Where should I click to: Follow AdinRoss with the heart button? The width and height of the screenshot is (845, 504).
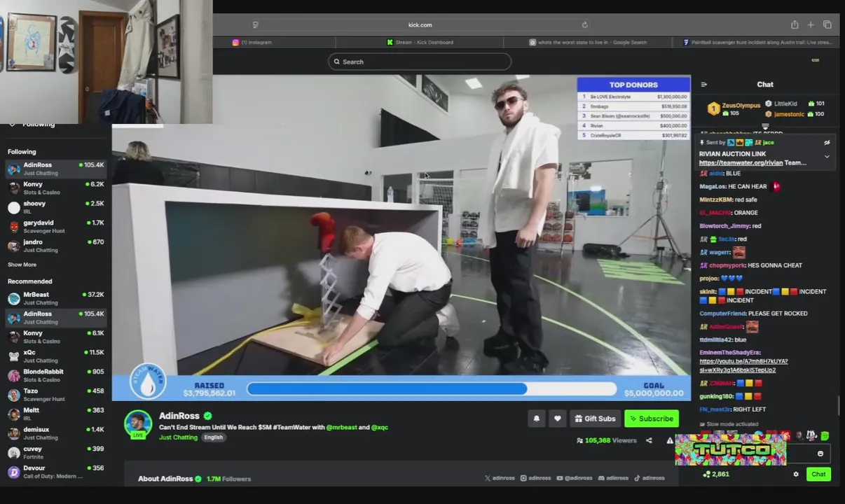[x=557, y=419]
